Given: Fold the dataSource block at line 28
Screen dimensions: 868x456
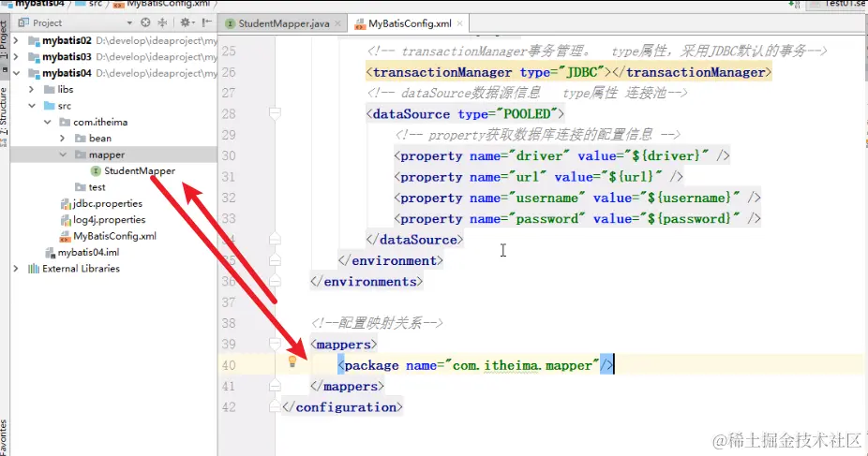Looking at the screenshot, I should tap(275, 114).
